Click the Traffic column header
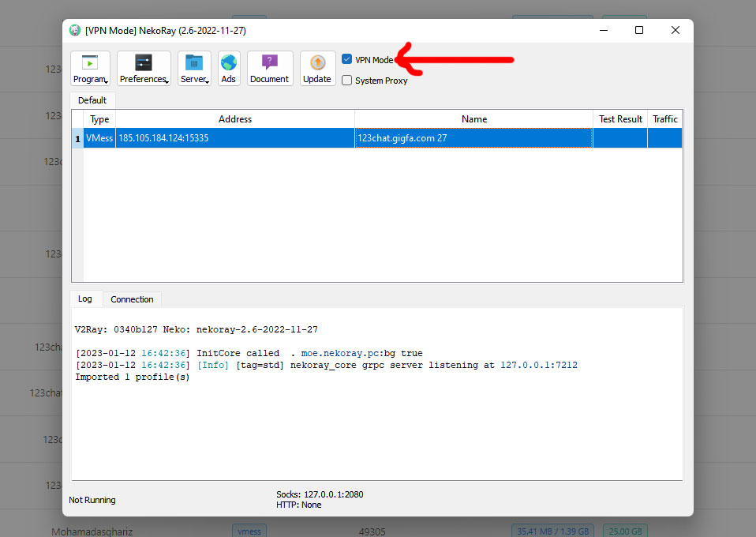This screenshot has height=537, width=756. [x=664, y=119]
